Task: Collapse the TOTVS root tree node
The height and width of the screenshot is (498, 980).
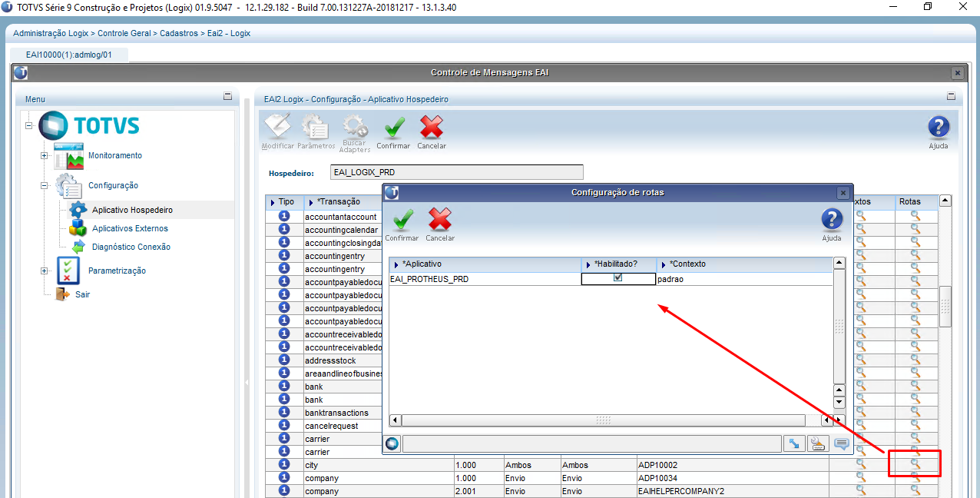Action: pyautogui.click(x=29, y=126)
